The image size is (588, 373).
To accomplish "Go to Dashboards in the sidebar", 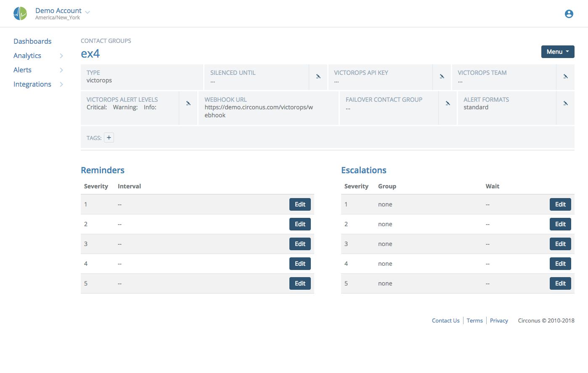I will tap(32, 41).
